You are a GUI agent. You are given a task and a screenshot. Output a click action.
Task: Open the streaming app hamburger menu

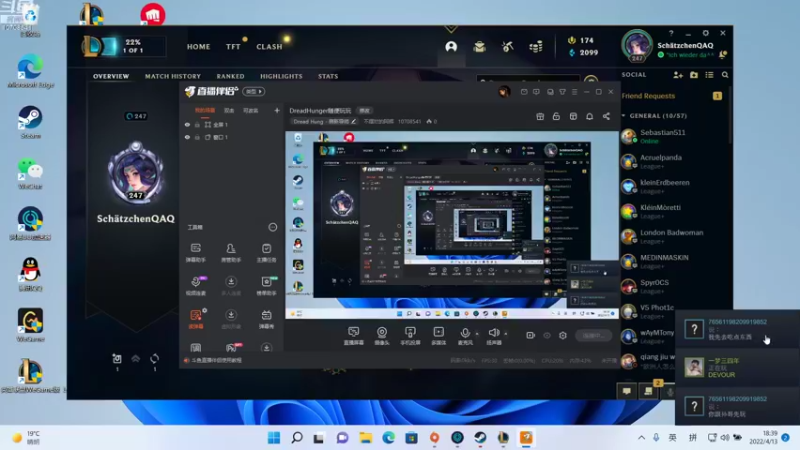pyautogui.click(x=574, y=92)
